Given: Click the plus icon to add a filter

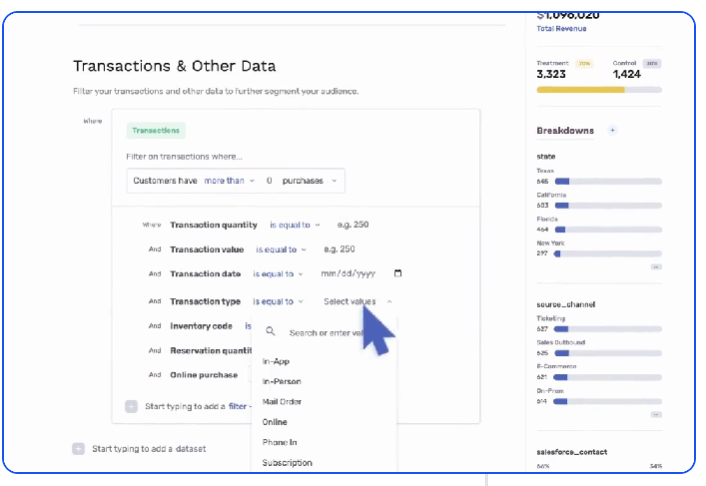Looking at the screenshot, I should tap(131, 406).
